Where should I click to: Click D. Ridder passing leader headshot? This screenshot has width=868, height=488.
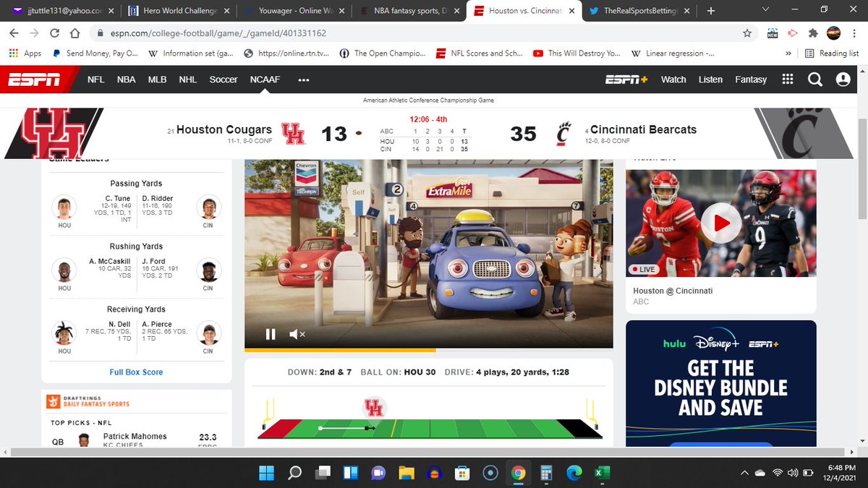click(208, 208)
